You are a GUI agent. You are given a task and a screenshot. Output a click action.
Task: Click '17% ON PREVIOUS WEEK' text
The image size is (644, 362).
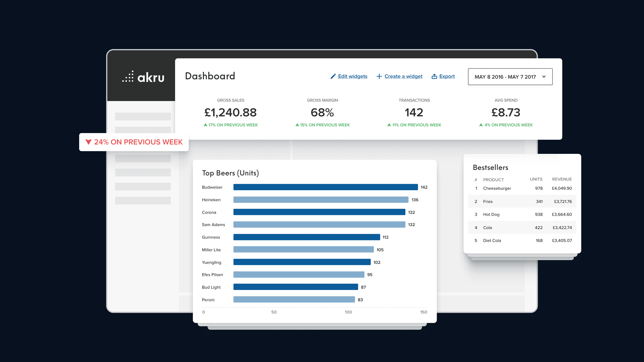pyautogui.click(x=233, y=125)
